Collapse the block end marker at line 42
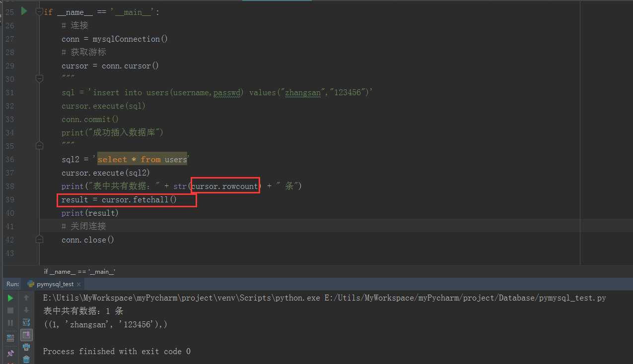The width and height of the screenshot is (633, 364). pyautogui.click(x=39, y=239)
